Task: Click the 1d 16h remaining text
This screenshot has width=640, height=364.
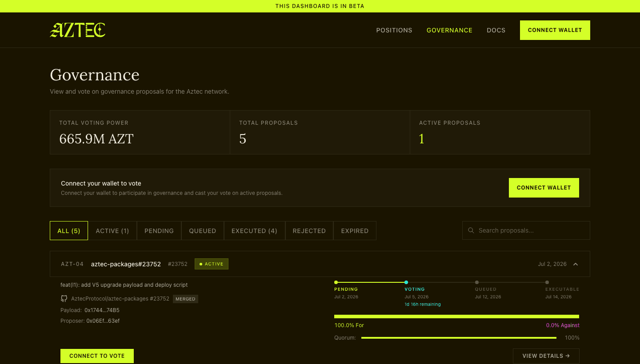Action: (423, 305)
